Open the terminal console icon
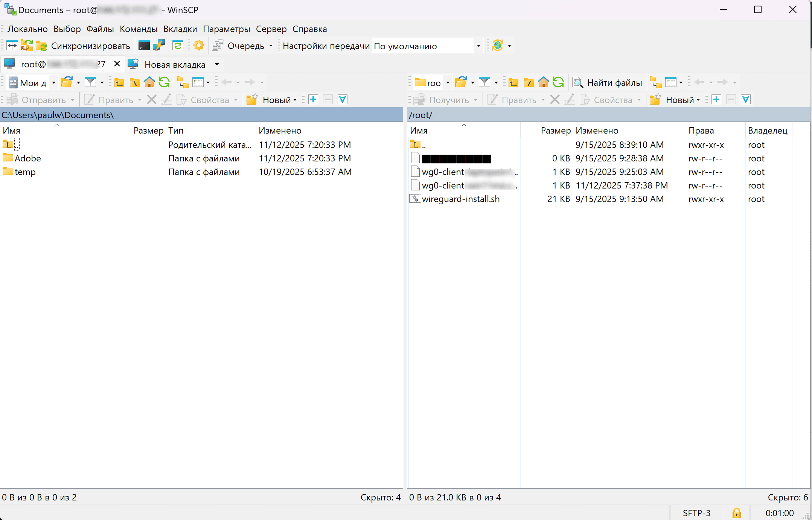Viewport: 812px width, 520px height. coord(144,46)
